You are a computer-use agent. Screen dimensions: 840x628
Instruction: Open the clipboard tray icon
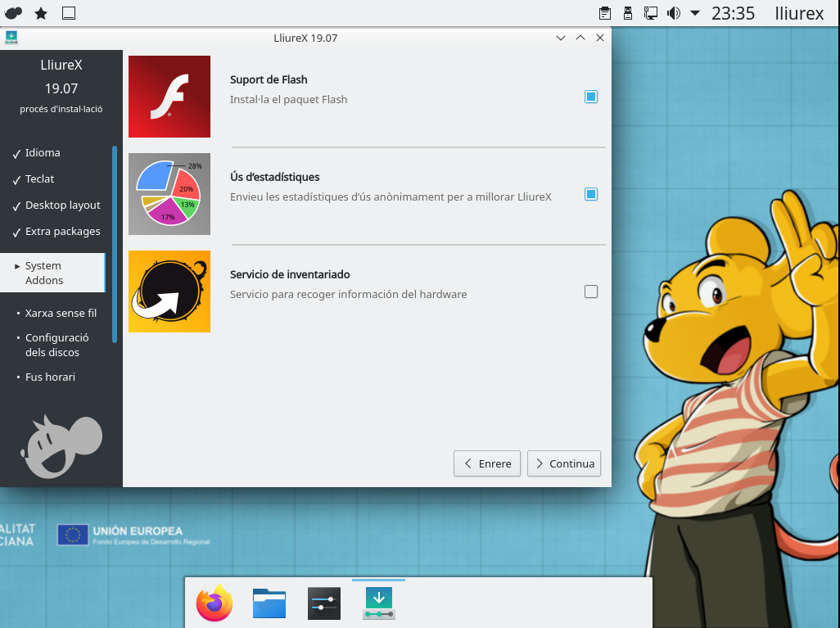[x=605, y=13]
